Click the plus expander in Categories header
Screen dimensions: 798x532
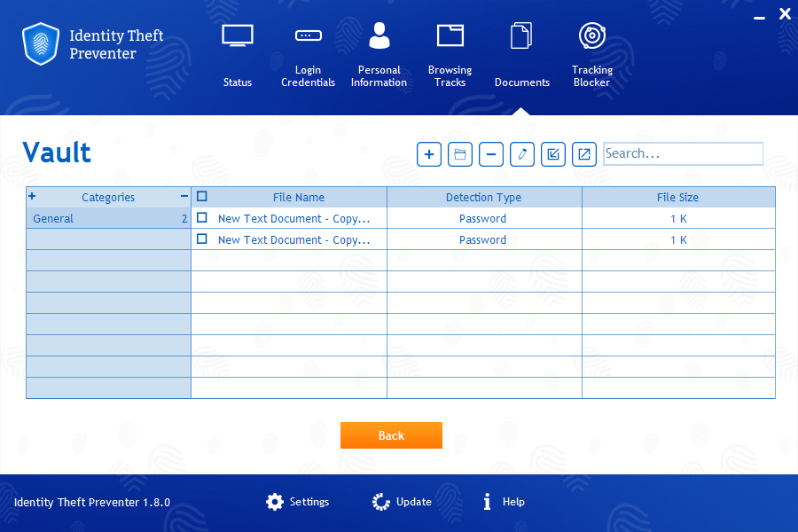(32, 196)
